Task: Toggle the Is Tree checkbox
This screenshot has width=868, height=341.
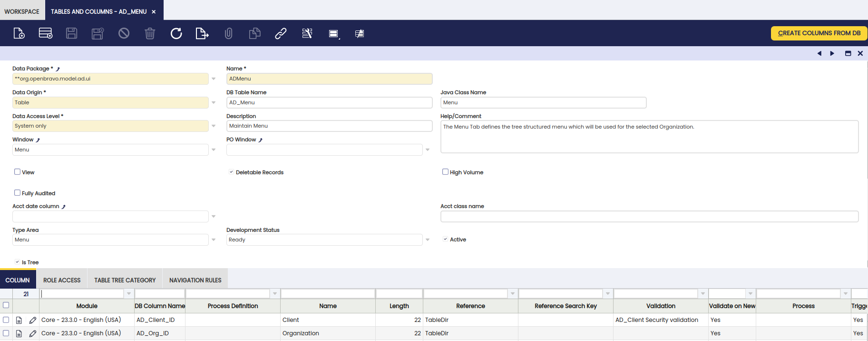Action: [17, 262]
